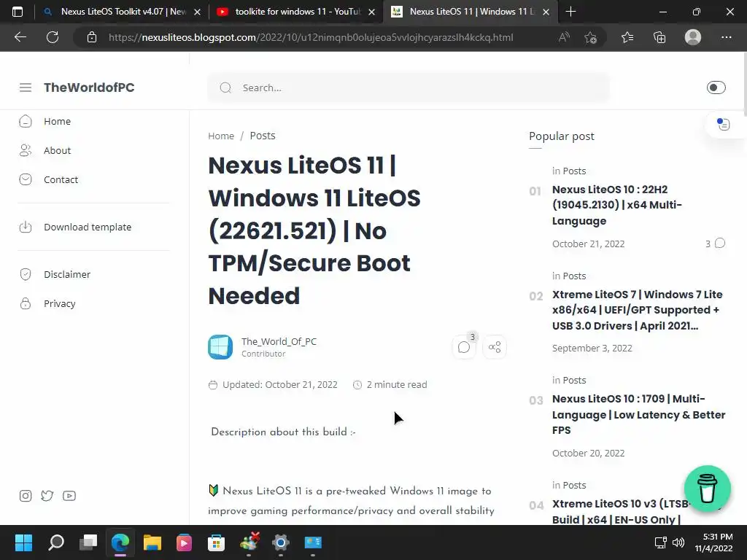Screen dimensions: 747x560
Task: Close the YouTube tab
Action: [x=372, y=12]
